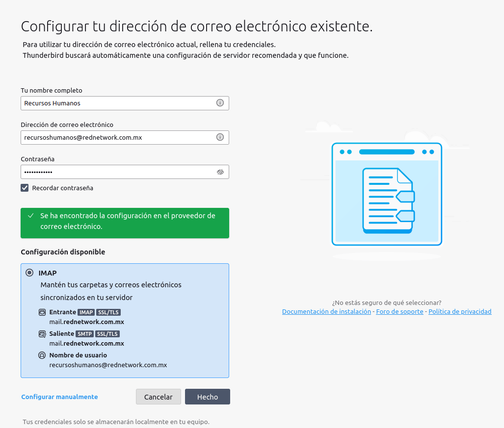Click the Nombre de usuario user icon
Viewport: 504px width, 428px height.
[42, 355]
